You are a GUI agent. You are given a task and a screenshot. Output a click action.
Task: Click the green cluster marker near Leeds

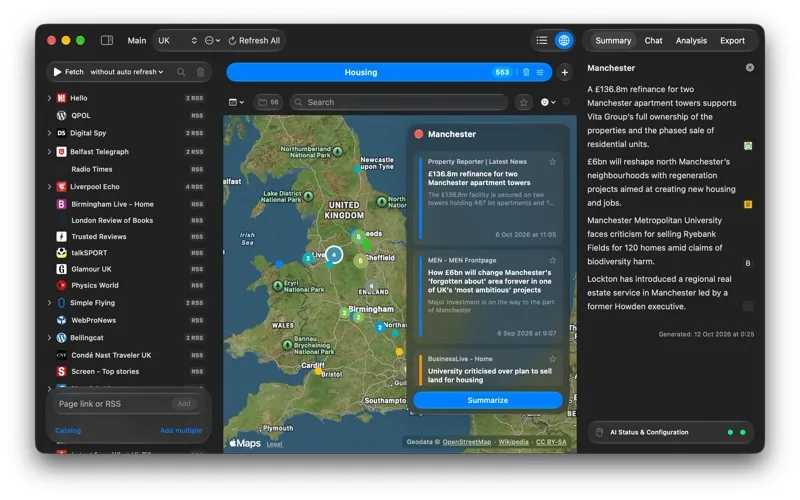coord(359,237)
